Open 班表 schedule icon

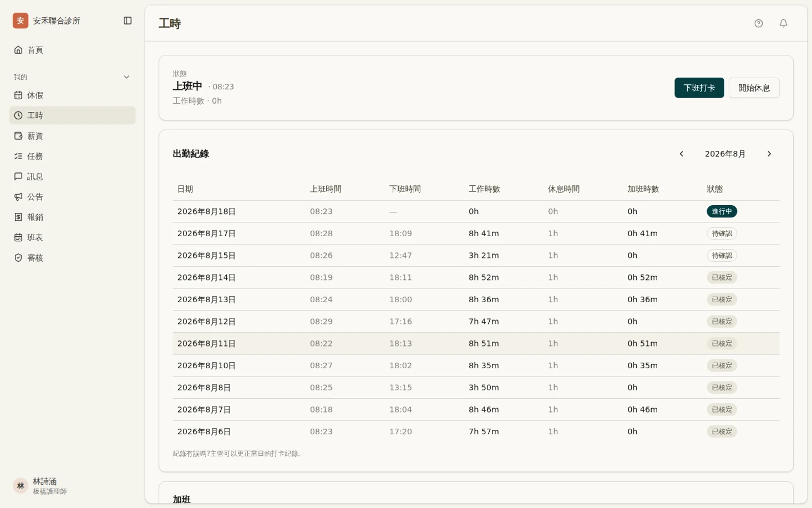(x=18, y=237)
